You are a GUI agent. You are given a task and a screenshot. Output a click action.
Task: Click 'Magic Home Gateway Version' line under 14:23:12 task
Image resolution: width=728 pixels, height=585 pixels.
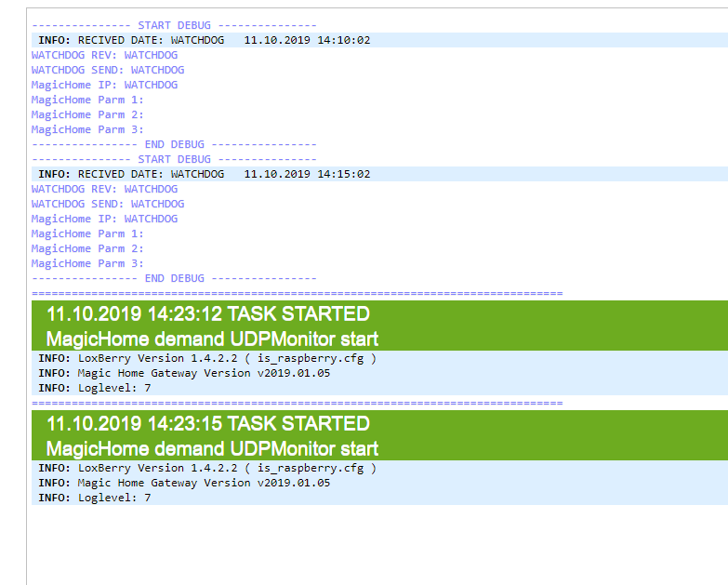click(379, 373)
